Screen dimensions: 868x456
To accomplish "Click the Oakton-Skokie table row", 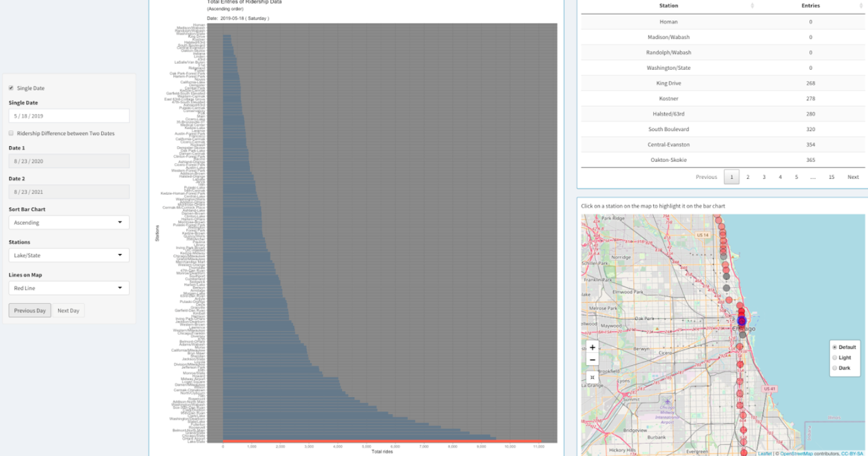I will tap(723, 160).
